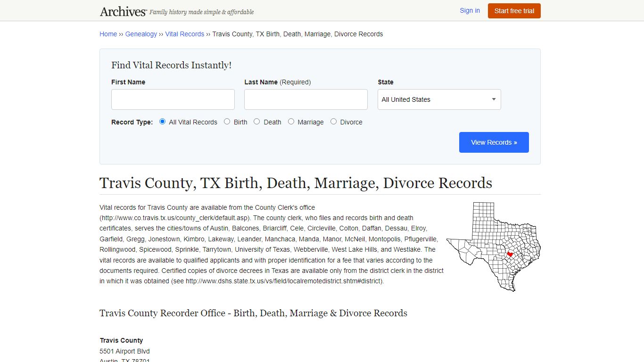
Task: Choose Marriage record type
Action: click(x=291, y=122)
